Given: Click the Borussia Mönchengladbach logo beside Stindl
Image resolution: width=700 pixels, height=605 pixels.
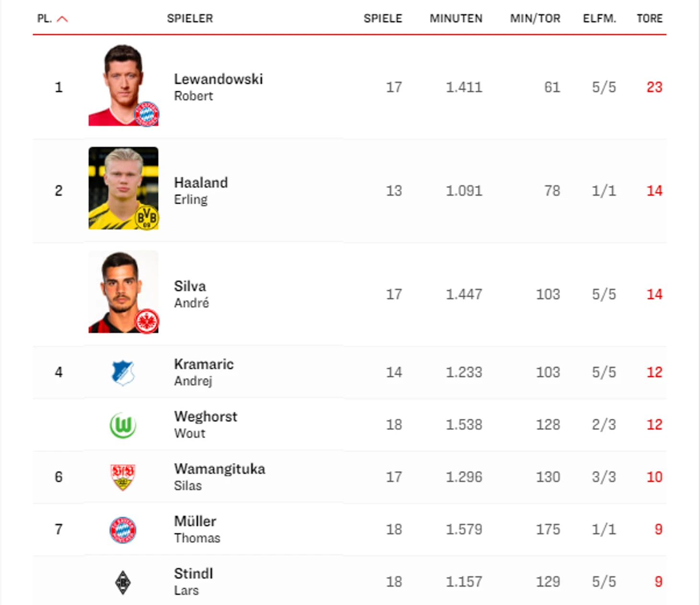Looking at the screenshot, I should coord(123,582).
